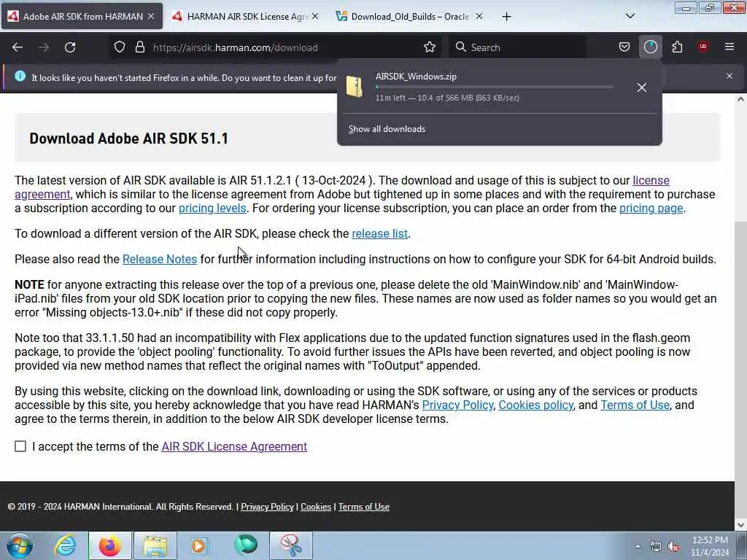This screenshot has width=747, height=560.
Task: Click the AIRSDK_Windows.zip download progress bar
Action: pyautogui.click(x=494, y=87)
